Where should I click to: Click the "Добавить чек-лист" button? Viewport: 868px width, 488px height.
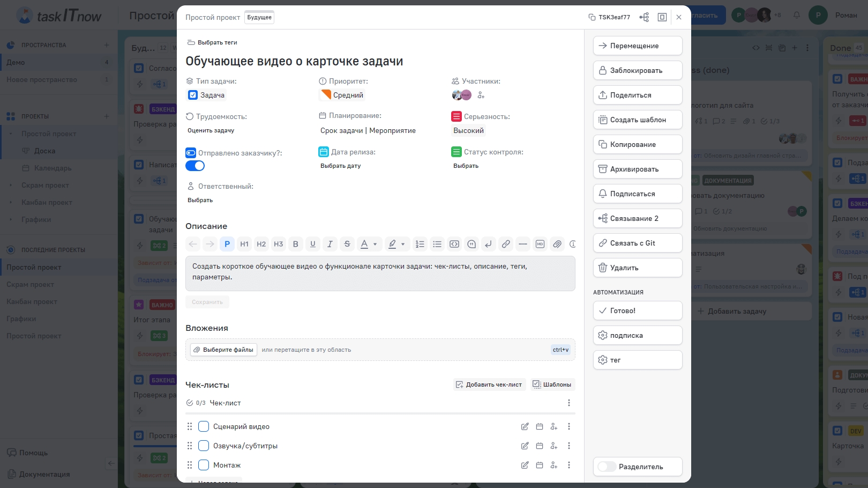[x=489, y=385]
